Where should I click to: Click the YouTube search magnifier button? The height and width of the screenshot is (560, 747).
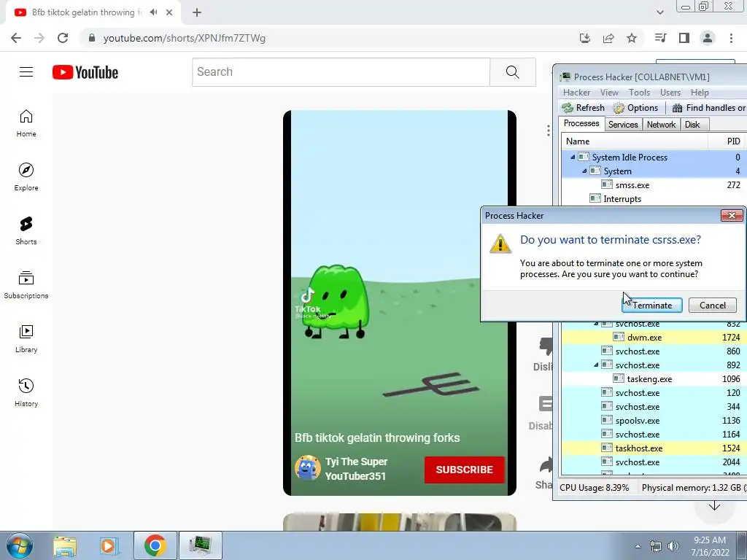point(513,72)
